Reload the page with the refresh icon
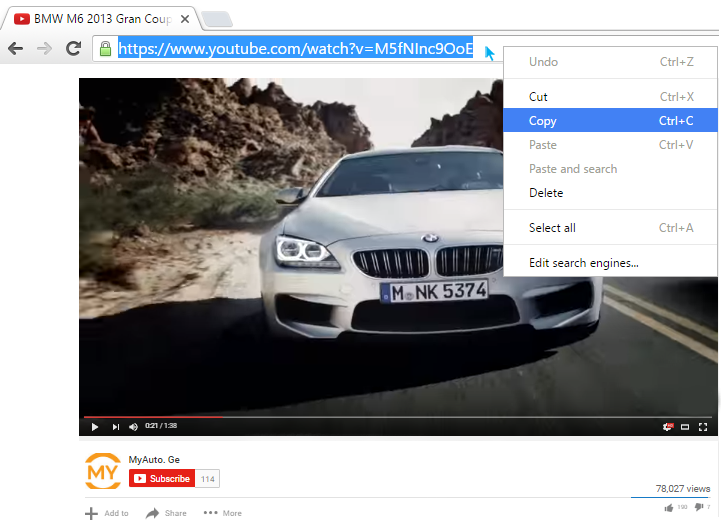The image size is (721, 525). (73, 48)
